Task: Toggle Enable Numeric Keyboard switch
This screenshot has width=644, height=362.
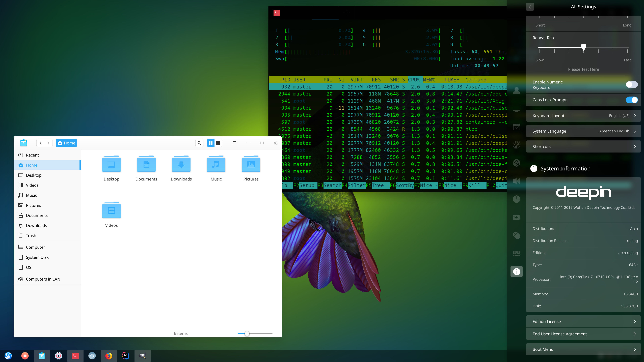Action: pyautogui.click(x=632, y=84)
